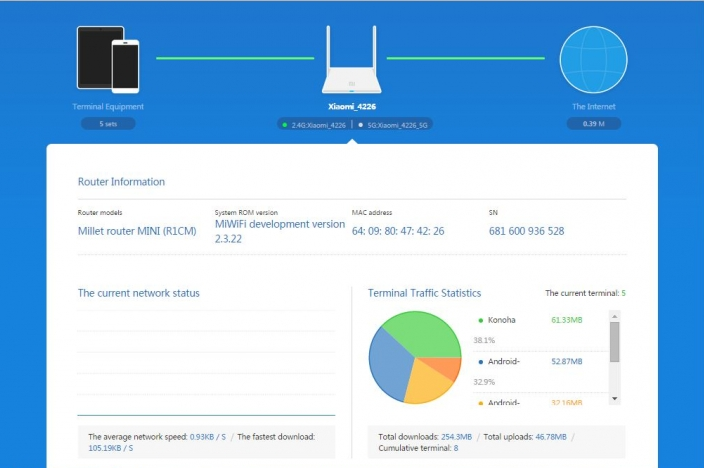
Task: Select the Terminal Traffic Statistics heading
Action: [x=424, y=293]
